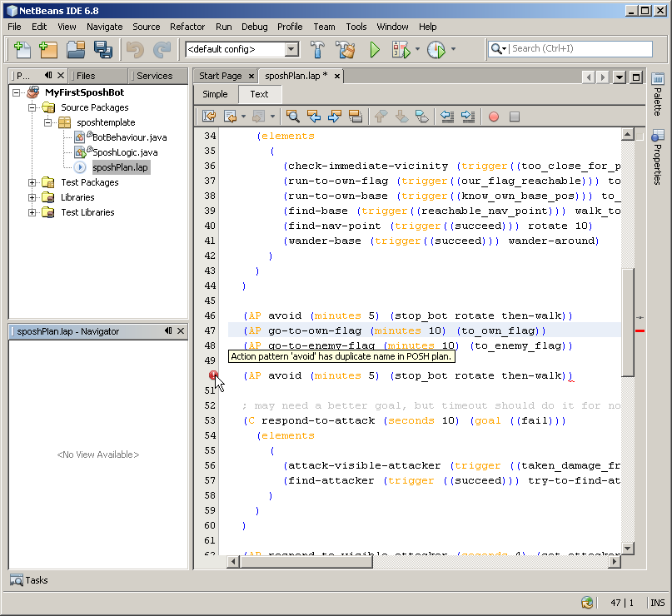Open the Back history dropdown arrow
The width and height of the screenshot is (672, 616).
tap(243, 117)
